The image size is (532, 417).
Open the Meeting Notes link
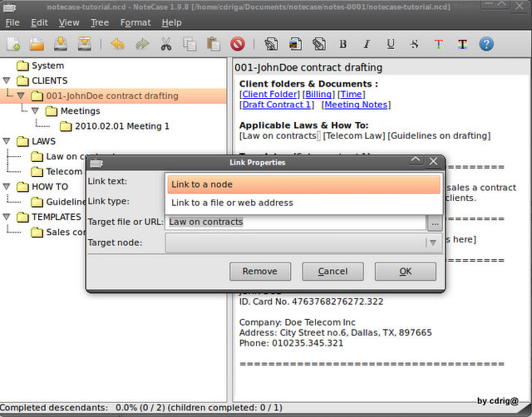(x=356, y=105)
